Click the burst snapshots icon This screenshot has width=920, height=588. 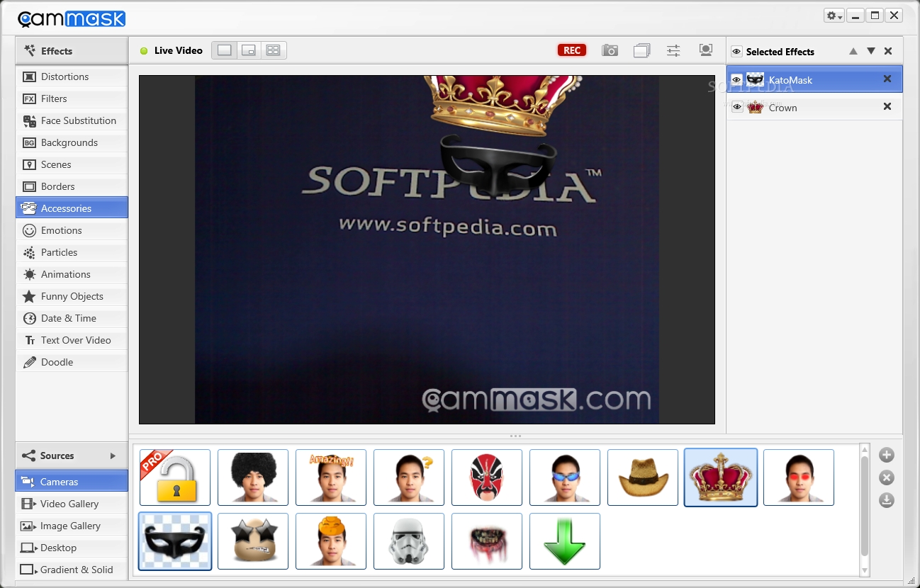coord(642,50)
